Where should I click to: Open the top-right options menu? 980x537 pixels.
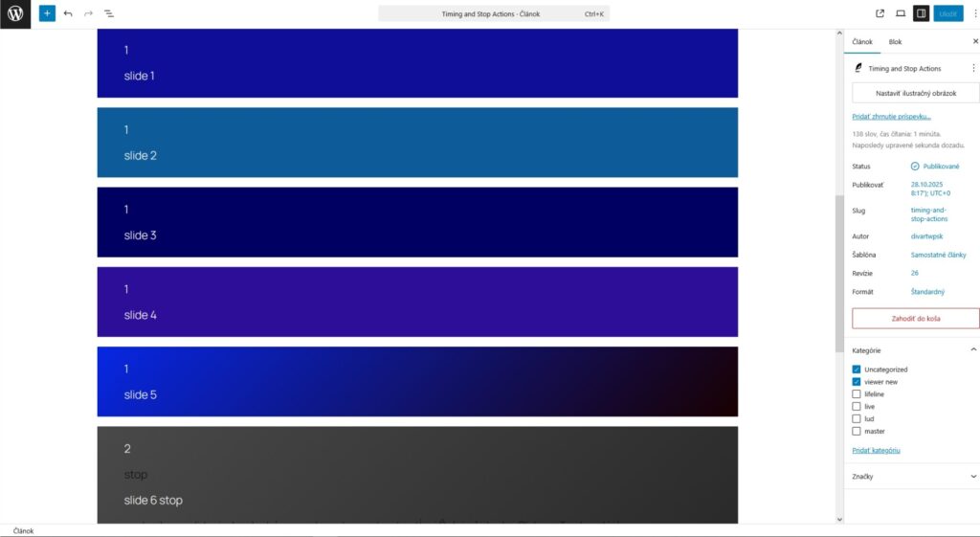coord(974,14)
